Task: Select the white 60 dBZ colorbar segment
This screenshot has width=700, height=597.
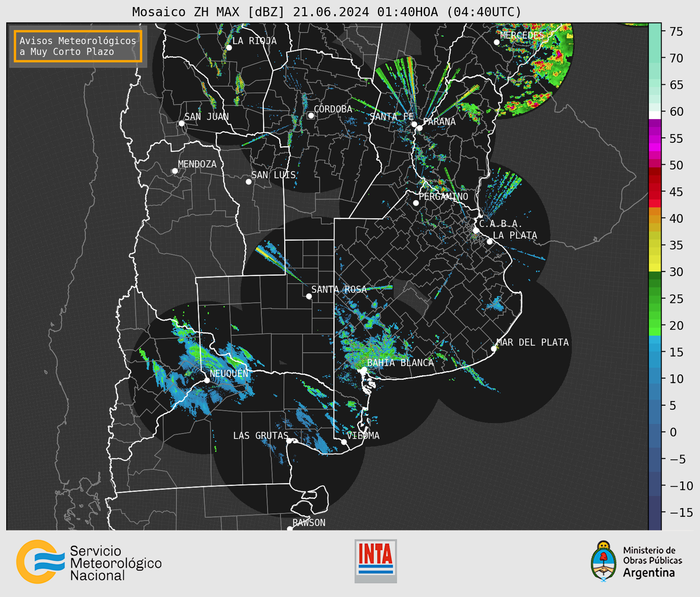Action: click(x=655, y=115)
